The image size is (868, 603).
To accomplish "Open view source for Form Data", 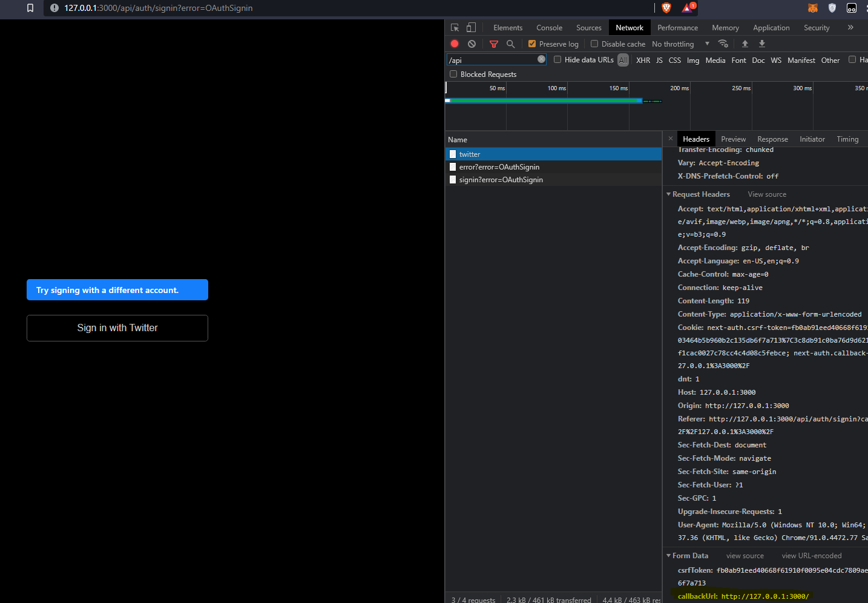I will [745, 555].
